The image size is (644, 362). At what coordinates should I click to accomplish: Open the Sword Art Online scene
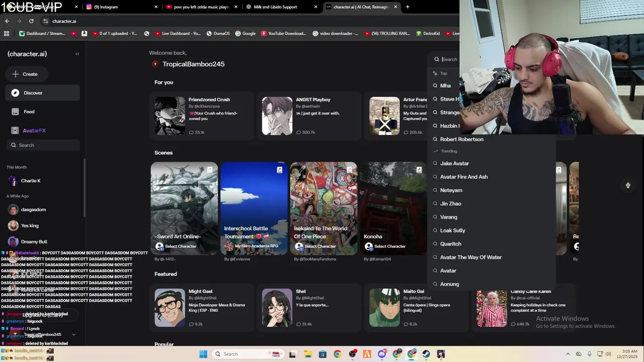tap(184, 208)
